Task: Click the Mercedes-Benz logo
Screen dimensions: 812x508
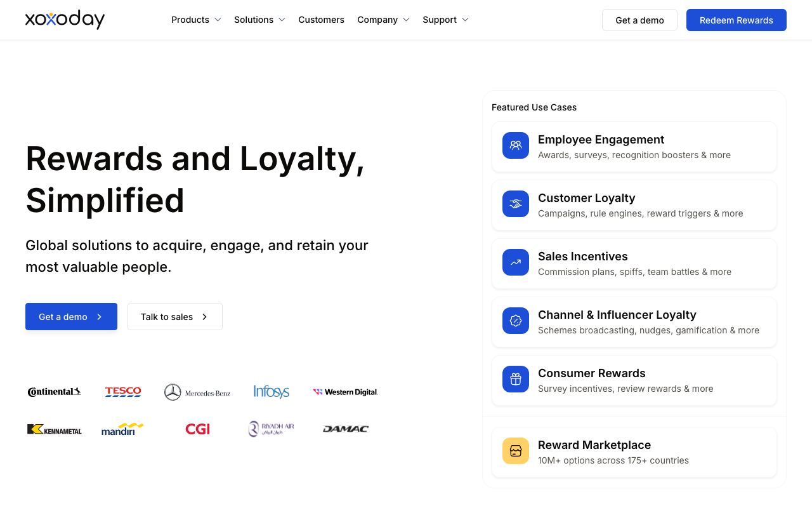Action: 197,392
